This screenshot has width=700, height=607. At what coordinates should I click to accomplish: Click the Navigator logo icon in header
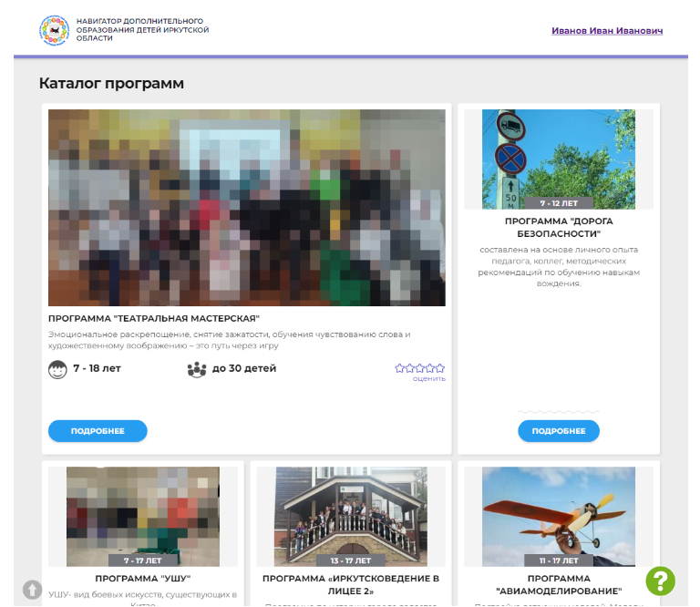[x=54, y=31]
